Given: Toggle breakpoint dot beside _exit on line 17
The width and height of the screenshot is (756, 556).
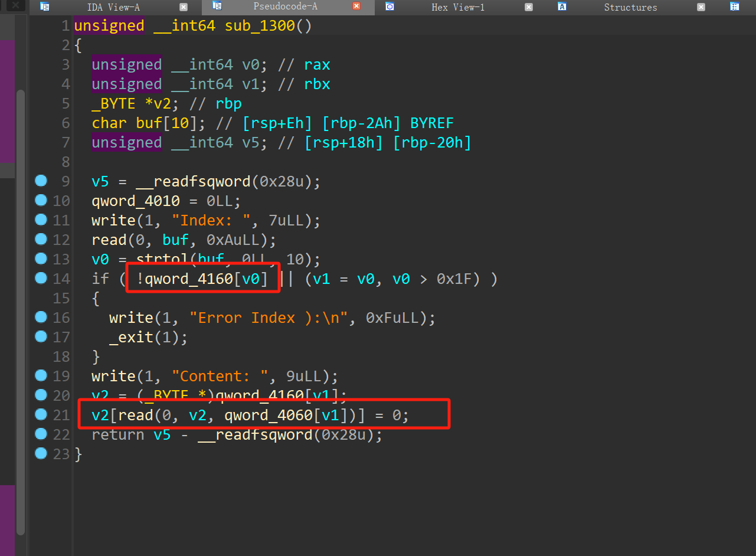Looking at the screenshot, I should [41, 336].
